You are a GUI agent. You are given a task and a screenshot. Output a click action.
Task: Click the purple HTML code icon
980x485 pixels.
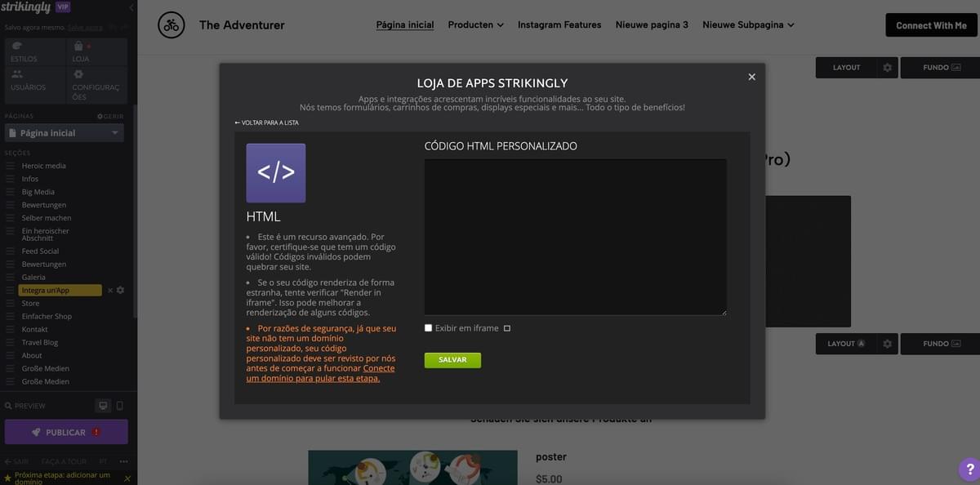pyautogui.click(x=276, y=173)
